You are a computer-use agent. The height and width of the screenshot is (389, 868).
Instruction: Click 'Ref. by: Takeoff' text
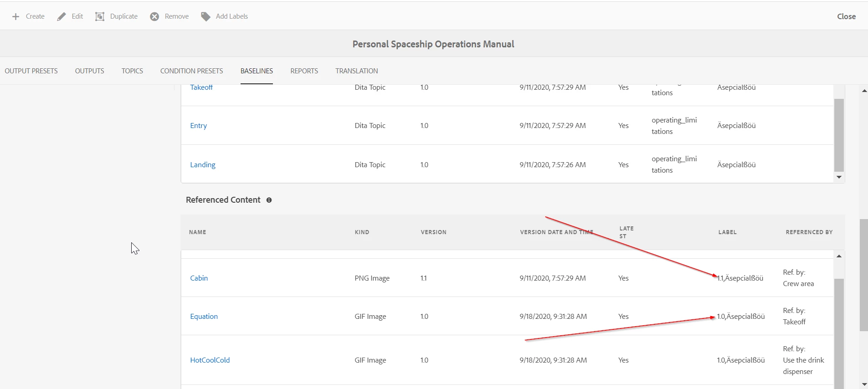click(794, 316)
